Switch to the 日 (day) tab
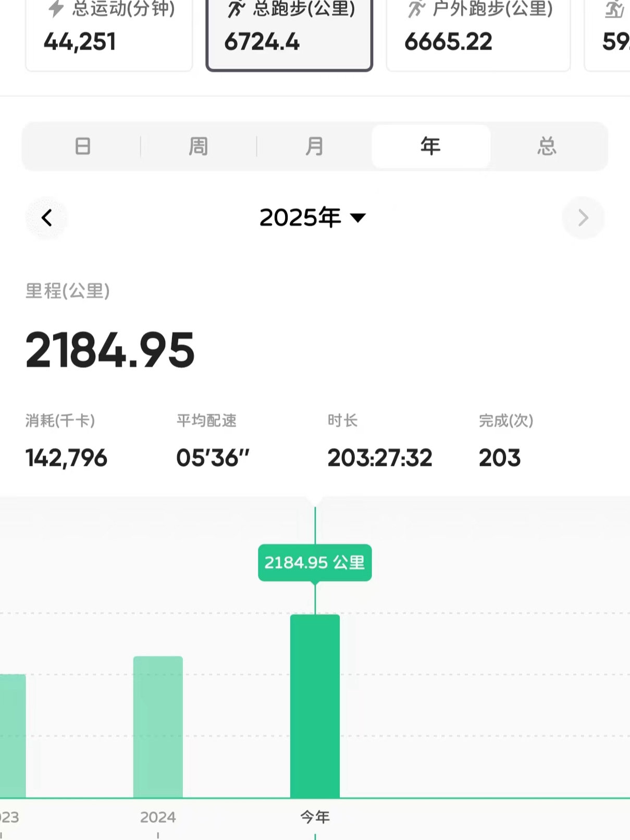This screenshot has width=630, height=840. click(82, 146)
